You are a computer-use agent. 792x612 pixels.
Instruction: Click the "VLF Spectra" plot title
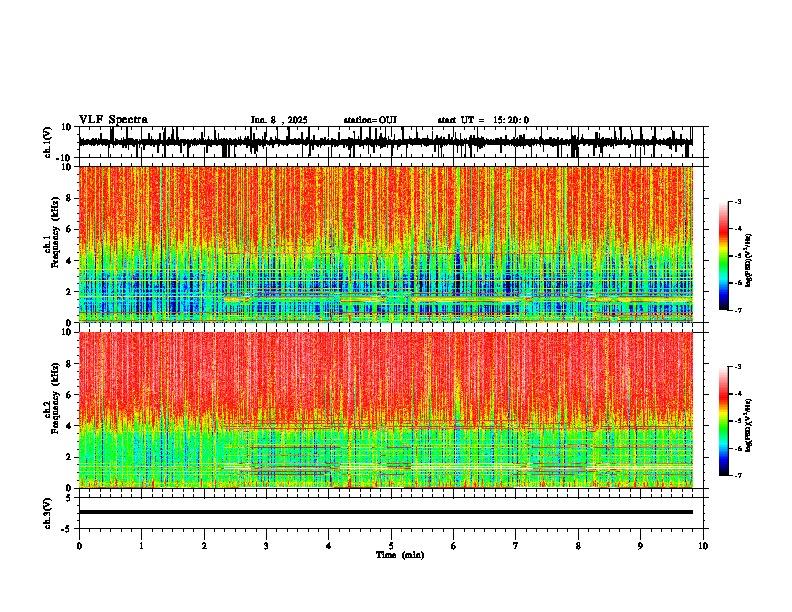[x=113, y=120]
